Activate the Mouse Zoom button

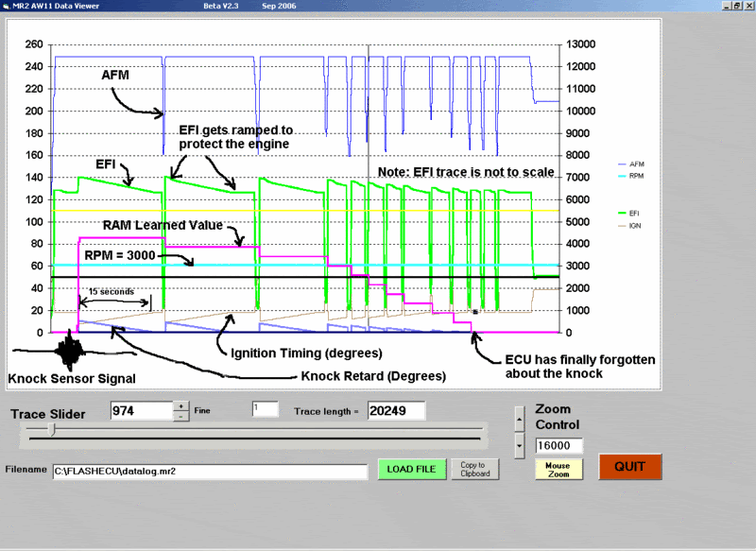tap(558, 470)
